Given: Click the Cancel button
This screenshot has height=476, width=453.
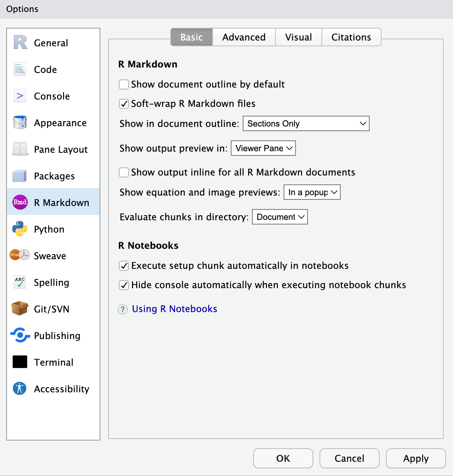Looking at the screenshot, I should pos(350,458).
